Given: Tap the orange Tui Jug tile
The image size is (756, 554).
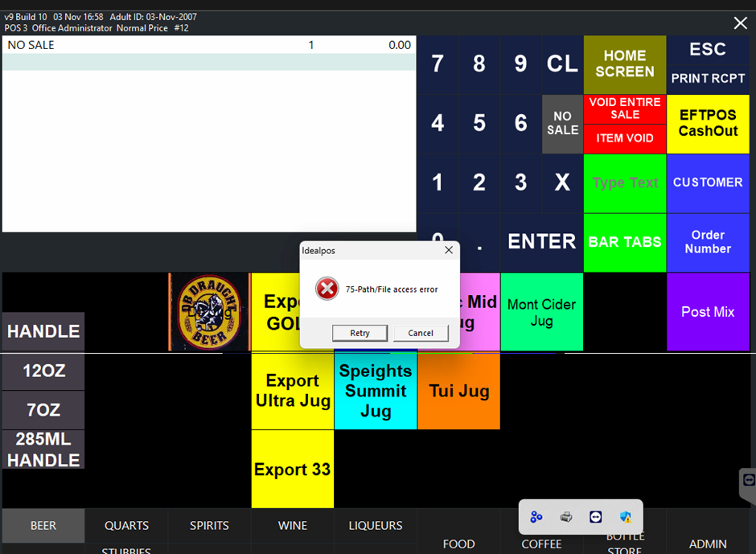Looking at the screenshot, I should (458, 391).
